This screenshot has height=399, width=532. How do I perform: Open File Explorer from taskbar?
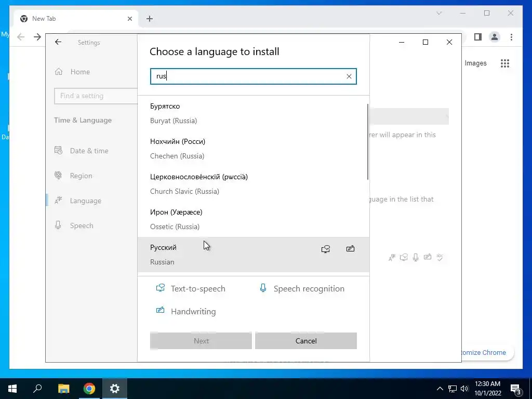pos(63,389)
